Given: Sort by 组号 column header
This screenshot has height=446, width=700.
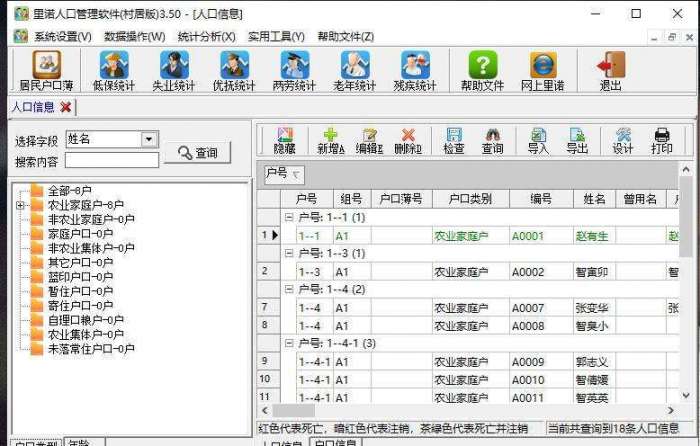Looking at the screenshot, I should (352, 199).
